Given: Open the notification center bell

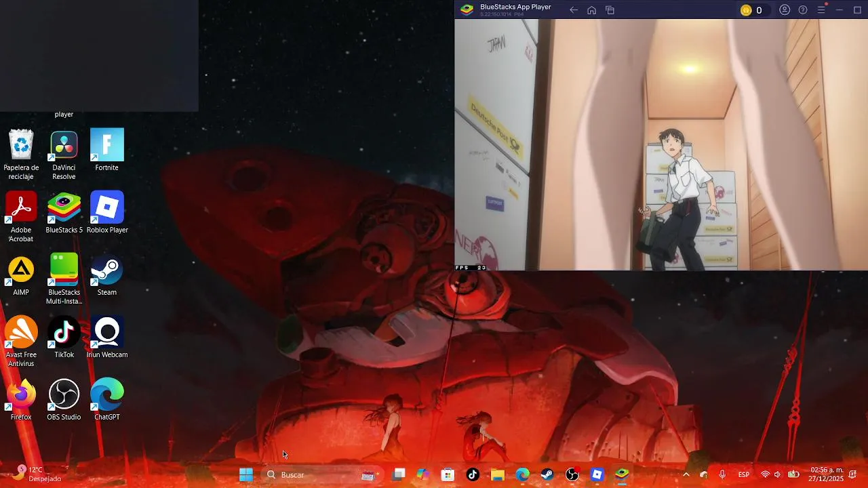Looking at the screenshot, I should coord(852,474).
